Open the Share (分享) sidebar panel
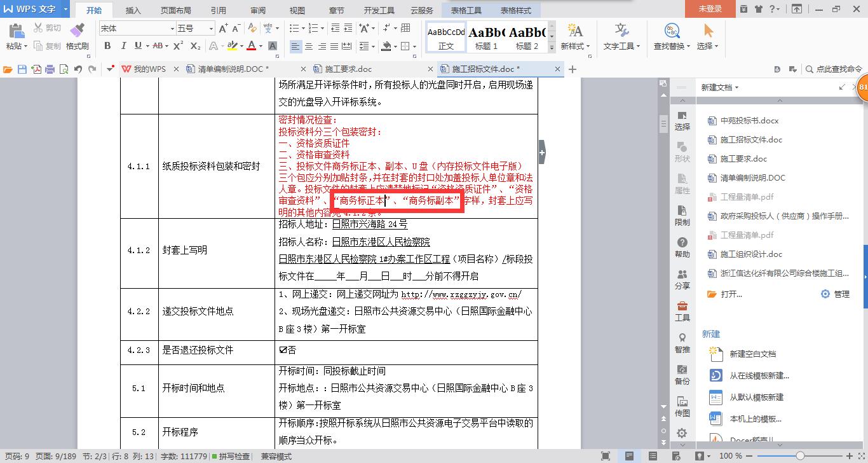This screenshot has width=868, height=463. (682, 279)
